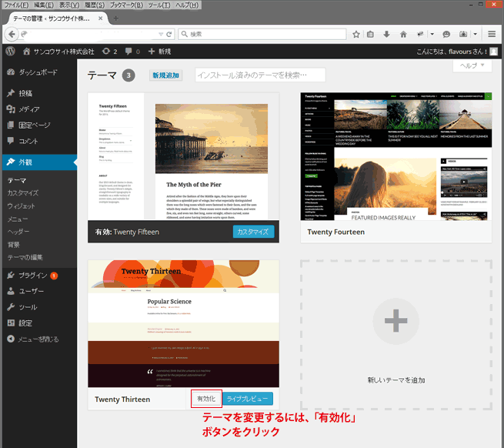The height and width of the screenshot is (448, 504).
Task: Focus the browser 検索 search box
Action: point(262,34)
